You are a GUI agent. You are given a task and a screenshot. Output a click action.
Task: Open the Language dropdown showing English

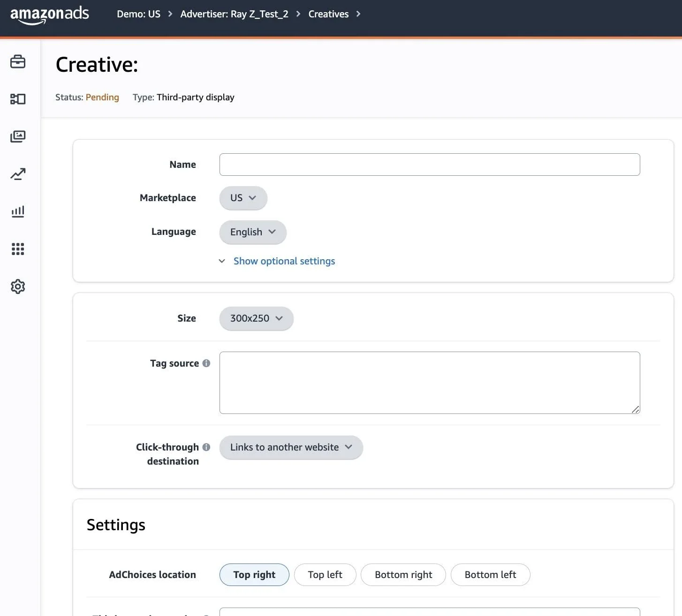click(x=252, y=232)
